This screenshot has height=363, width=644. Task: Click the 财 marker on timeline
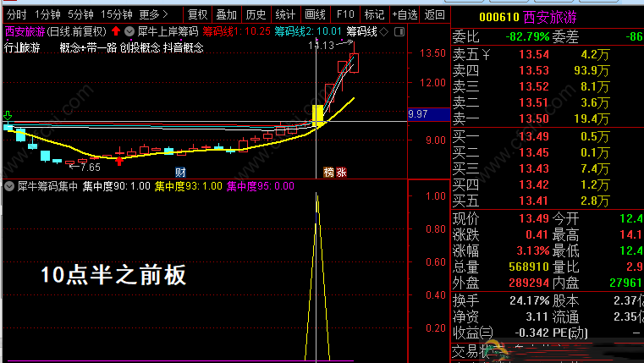180,172
